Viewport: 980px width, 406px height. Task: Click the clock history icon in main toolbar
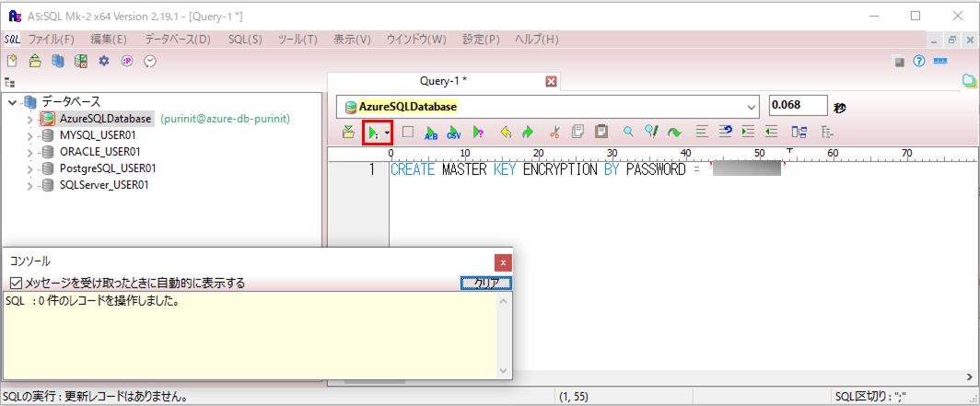coord(150,61)
